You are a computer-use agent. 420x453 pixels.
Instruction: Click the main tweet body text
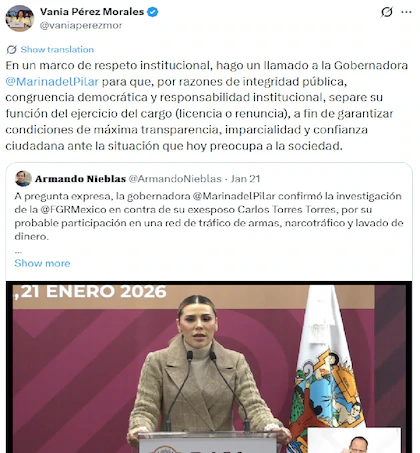point(207,105)
